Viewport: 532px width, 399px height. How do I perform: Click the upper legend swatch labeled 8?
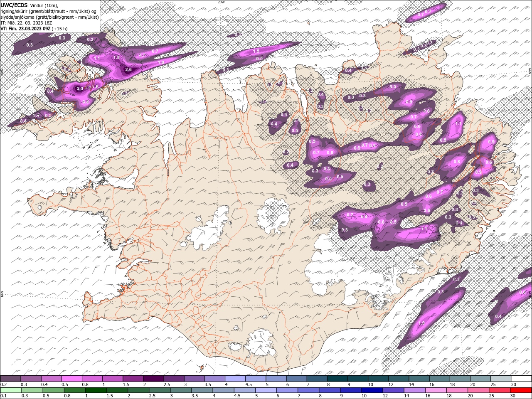click(x=337, y=379)
